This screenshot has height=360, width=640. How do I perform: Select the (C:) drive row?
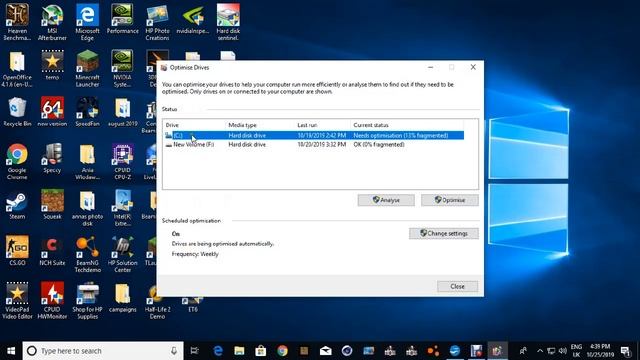click(x=314, y=135)
